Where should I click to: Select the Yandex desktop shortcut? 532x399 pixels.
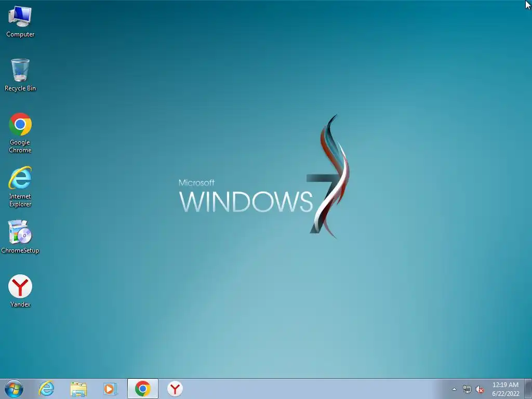click(x=20, y=291)
